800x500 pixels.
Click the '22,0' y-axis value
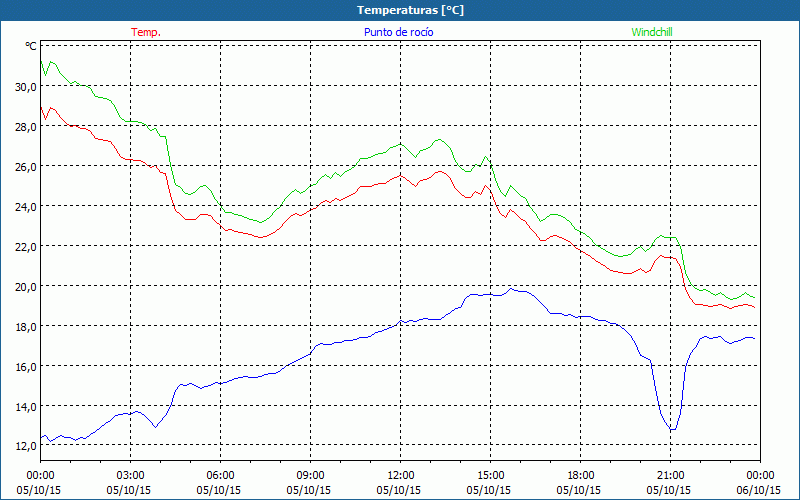coord(26,247)
